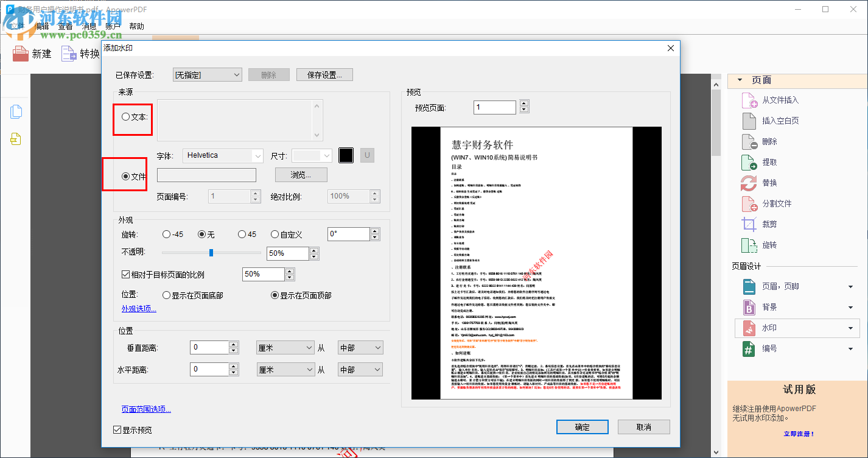Open the 帮助 menu
This screenshot has width=868, height=458.
tap(135, 26)
